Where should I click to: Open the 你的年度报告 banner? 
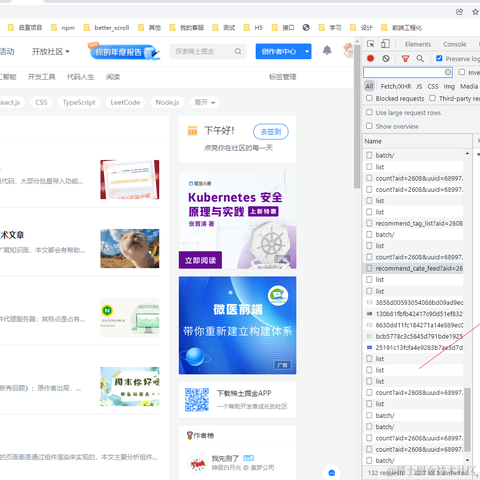123,52
